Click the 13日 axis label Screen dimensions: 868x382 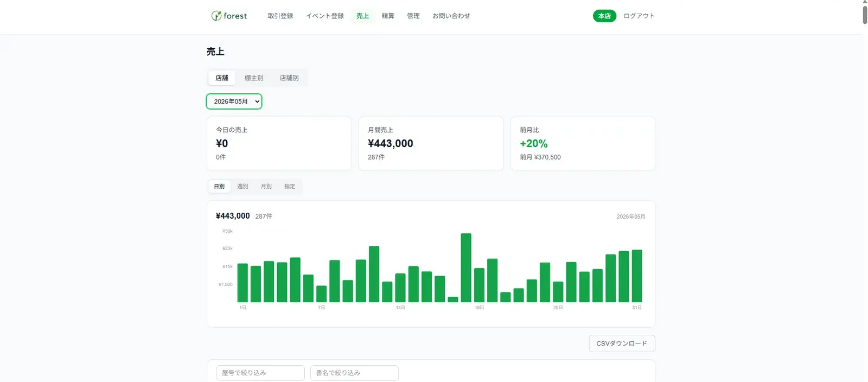[x=400, y=308]
